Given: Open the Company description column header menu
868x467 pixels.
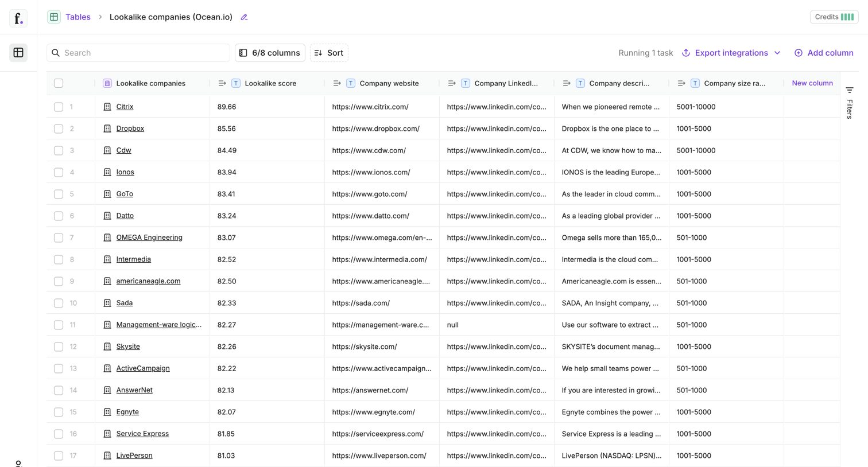Looking at the screenshot, I should tap(612, 83).
